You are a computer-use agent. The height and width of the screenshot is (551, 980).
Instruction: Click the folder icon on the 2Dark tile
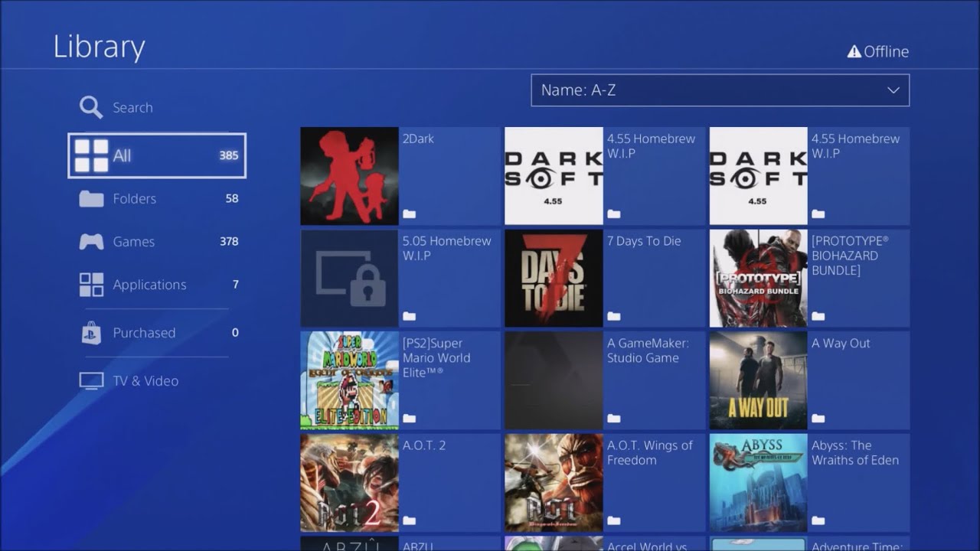point(409,214)
